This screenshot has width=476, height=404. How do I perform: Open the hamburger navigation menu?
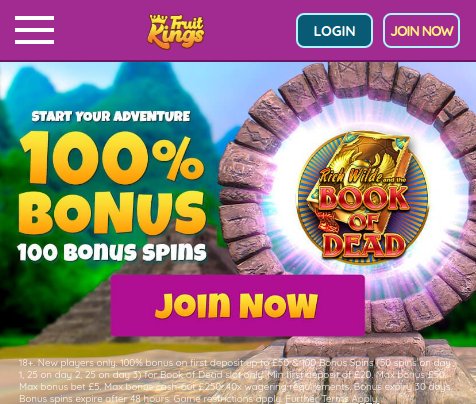[x=34, y=30]
